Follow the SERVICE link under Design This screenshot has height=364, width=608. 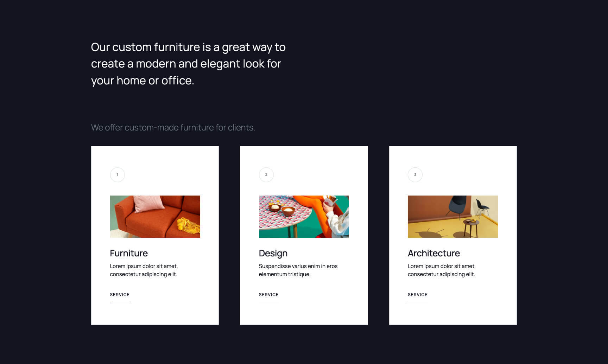tap(269, 295)
